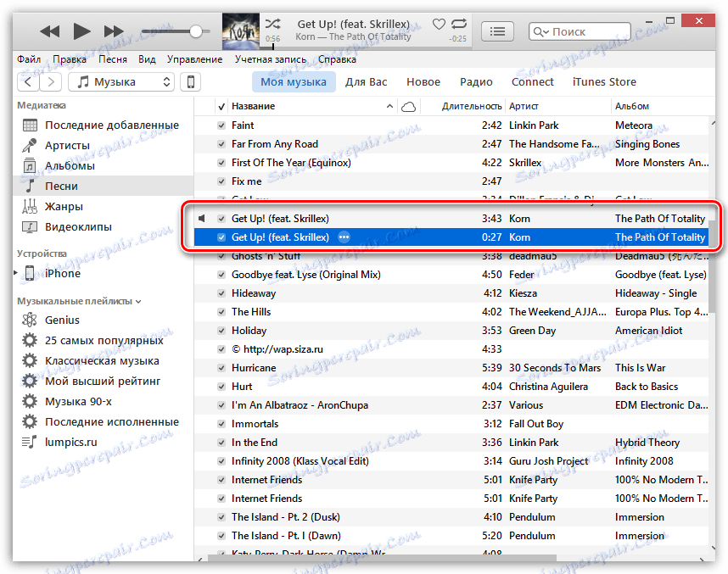Go back with the left arrow button

coord(28,82)
